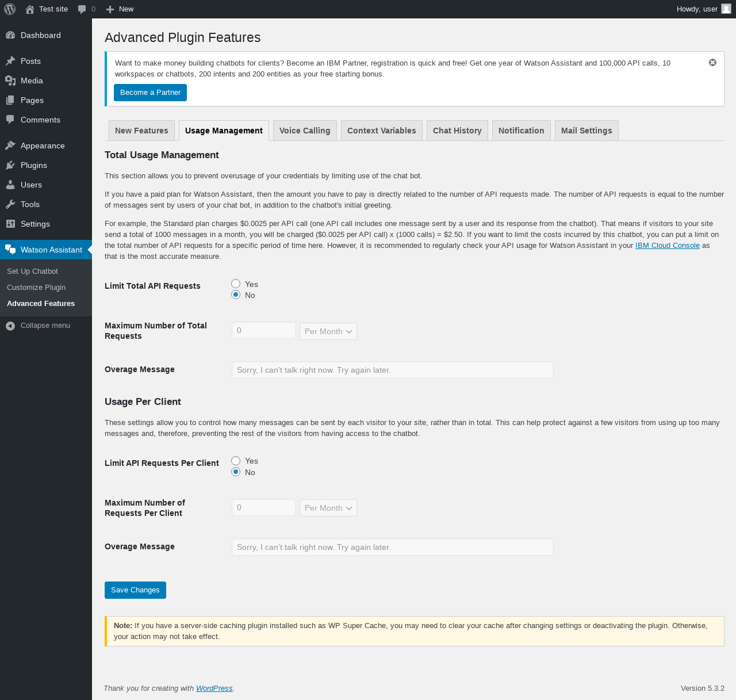Select Yes for Limit Total API Requests
This screenshot has height=700, width=736.
(x=236, y=284)
